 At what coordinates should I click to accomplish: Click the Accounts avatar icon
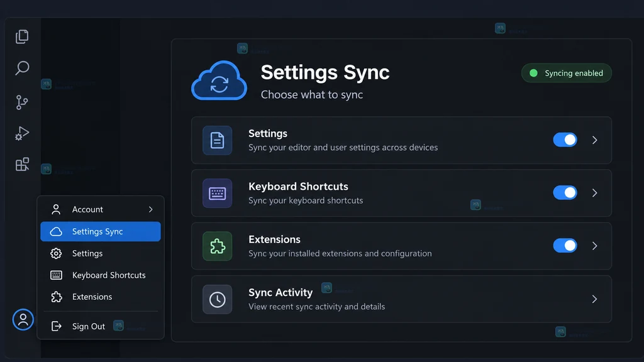tap(23, 319)
